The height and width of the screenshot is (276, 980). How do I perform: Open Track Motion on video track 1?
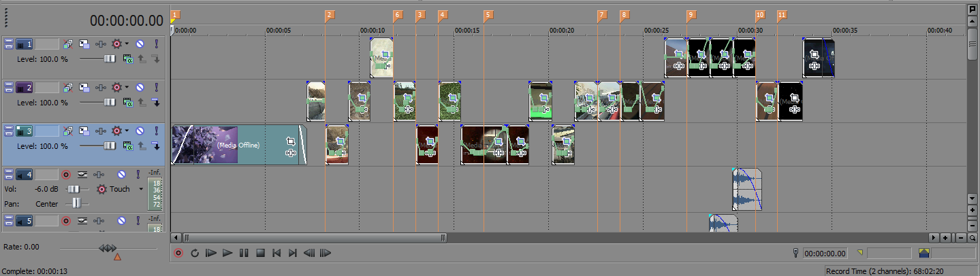84,44
